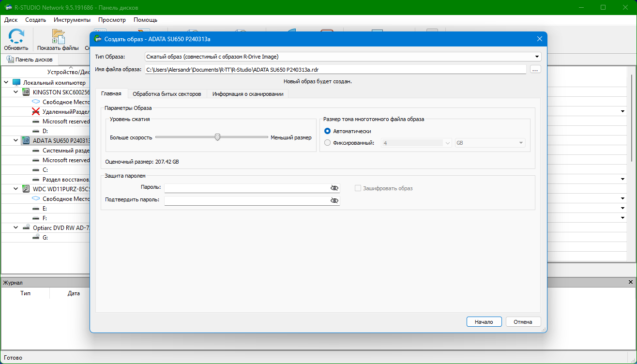Select the KINGSTON SSD drive icon
The width and height of the screenshot is (637, 364).
26,92
